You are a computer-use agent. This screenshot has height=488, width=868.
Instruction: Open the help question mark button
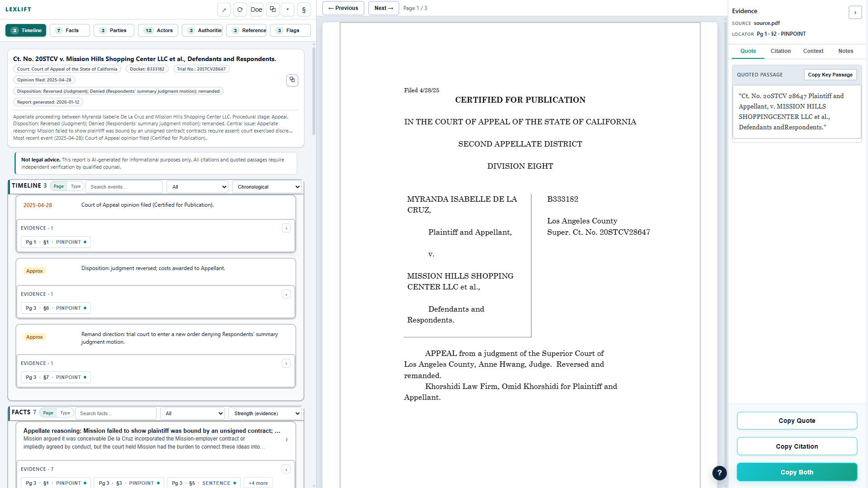coord(719,473)
